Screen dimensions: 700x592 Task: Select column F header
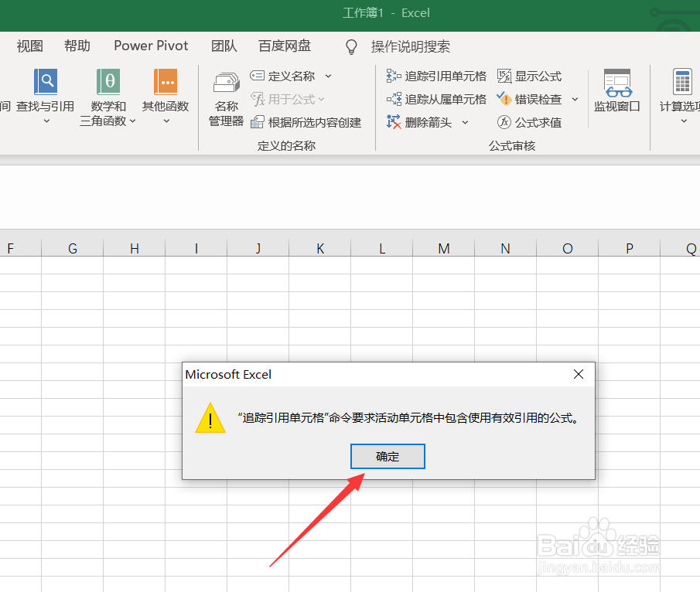tap(20, 248)
